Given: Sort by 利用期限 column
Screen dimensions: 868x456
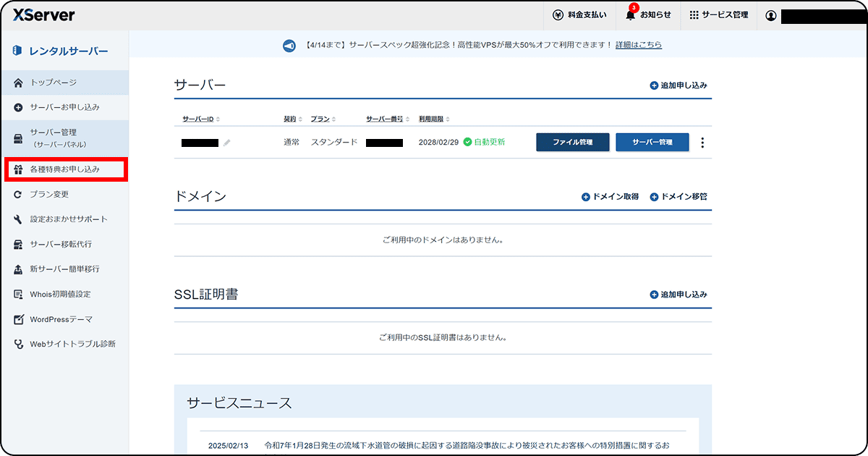Looking at the screenshot, I should 434,119.
